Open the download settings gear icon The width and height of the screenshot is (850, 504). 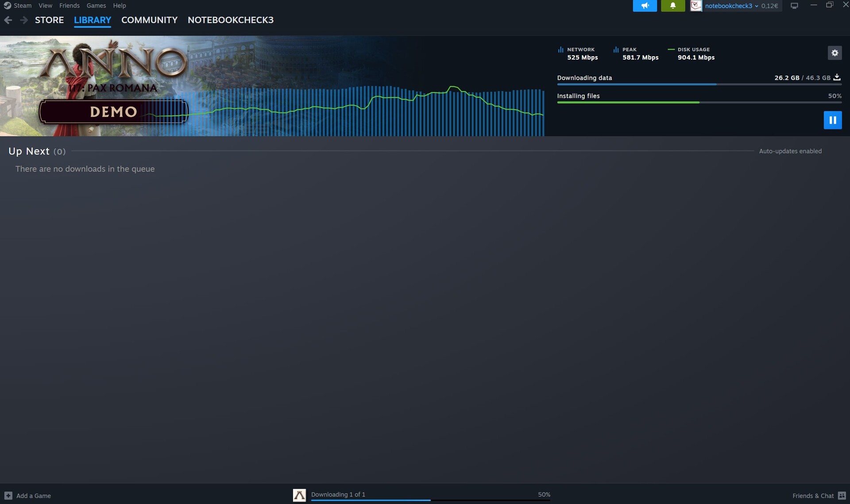point(835,53)
